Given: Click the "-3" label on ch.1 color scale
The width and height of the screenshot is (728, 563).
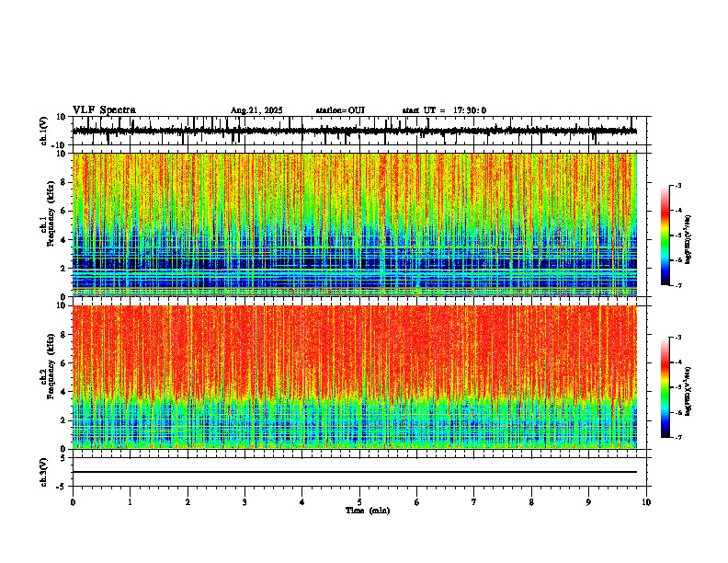Looking at the screenshot, I should pos(677,185).
